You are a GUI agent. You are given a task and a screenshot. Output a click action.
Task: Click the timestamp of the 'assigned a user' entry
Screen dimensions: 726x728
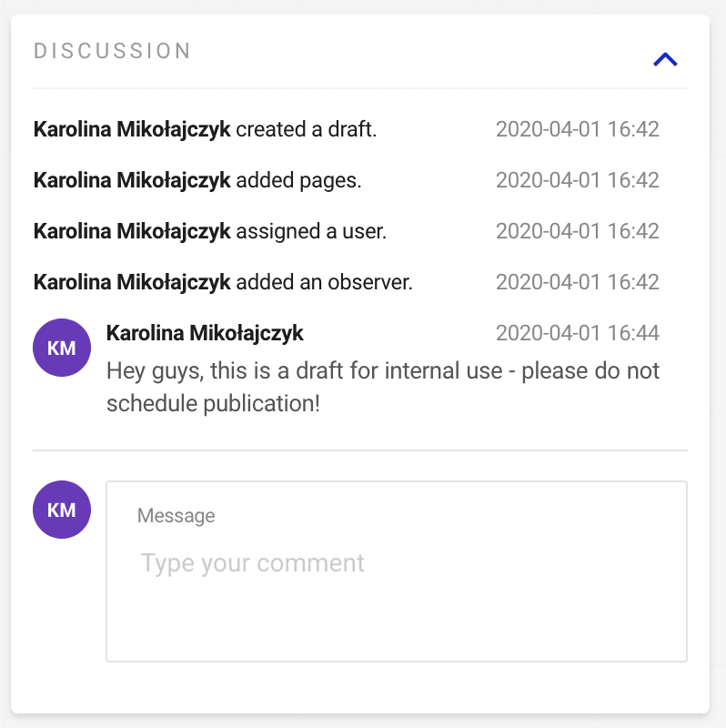point(578,231)
